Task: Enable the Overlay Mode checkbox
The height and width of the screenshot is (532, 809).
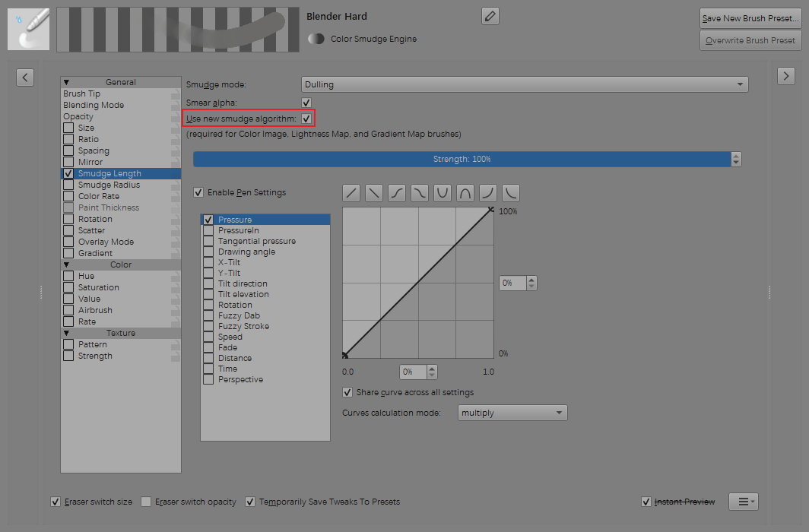Action: click(x=68, y=242)
